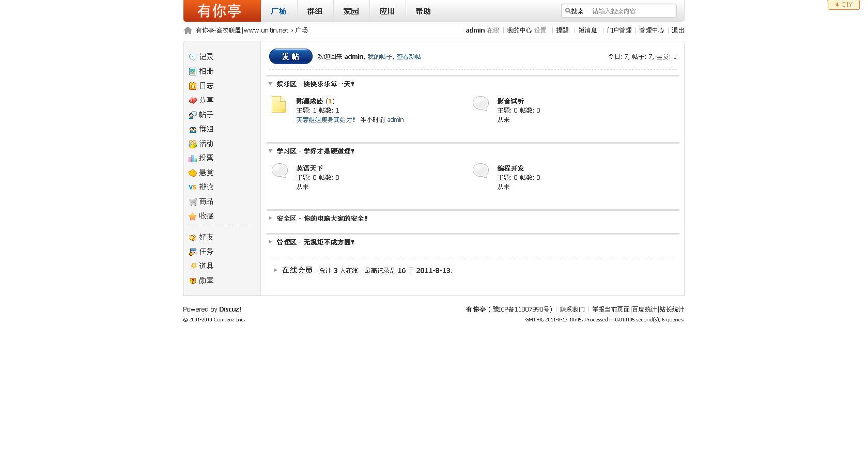Open the 影音试听 forum title
The width and height of the screenshot is (868, 465).
point(510,101)
